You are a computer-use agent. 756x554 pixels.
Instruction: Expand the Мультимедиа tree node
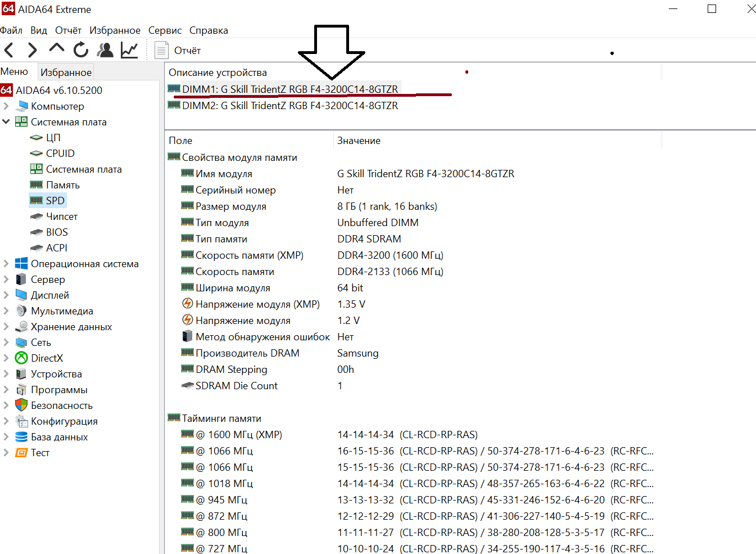[x=6, y=310]
